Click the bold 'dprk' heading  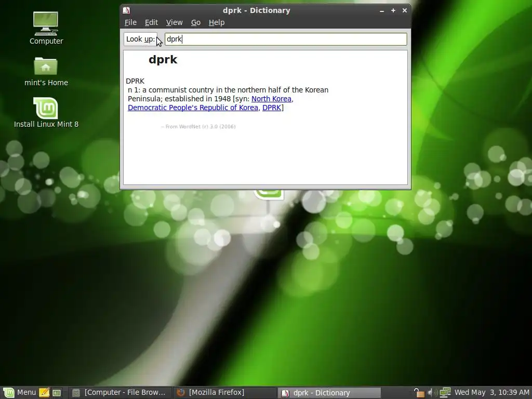pos(163,59)
